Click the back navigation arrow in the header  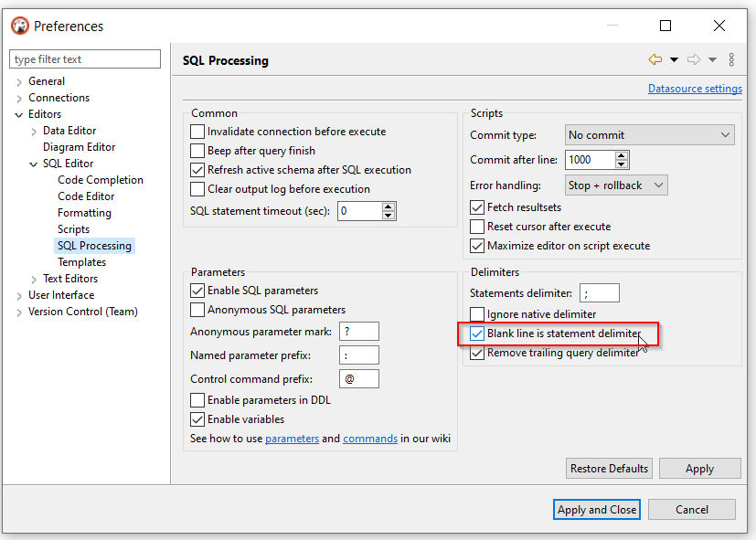(x=655, y=58)
